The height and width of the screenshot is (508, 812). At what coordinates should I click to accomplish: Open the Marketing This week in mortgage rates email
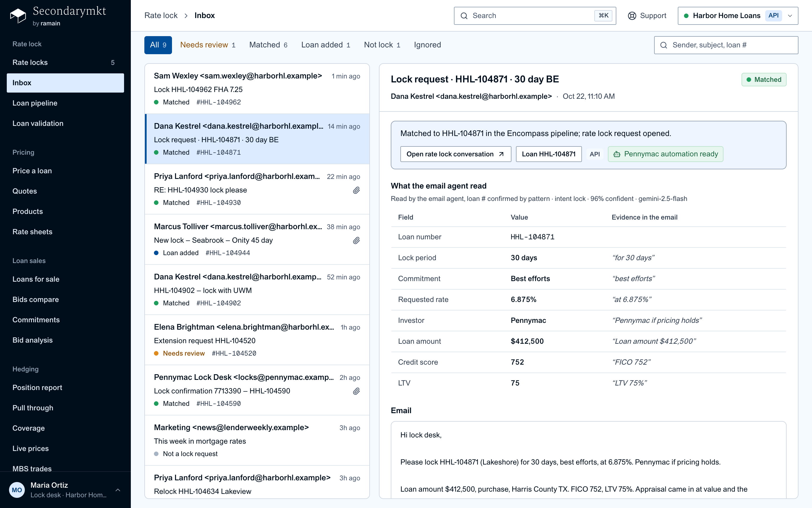[257, 441]
